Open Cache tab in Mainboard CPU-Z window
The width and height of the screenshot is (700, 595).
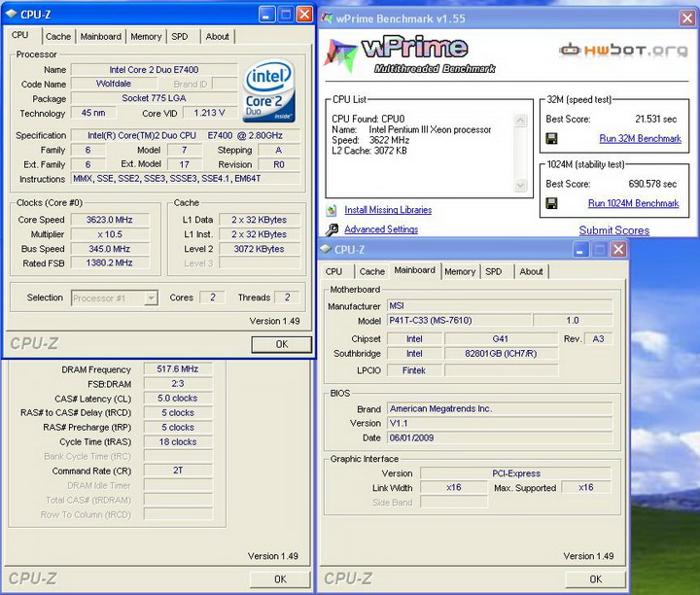coord(371,271)
